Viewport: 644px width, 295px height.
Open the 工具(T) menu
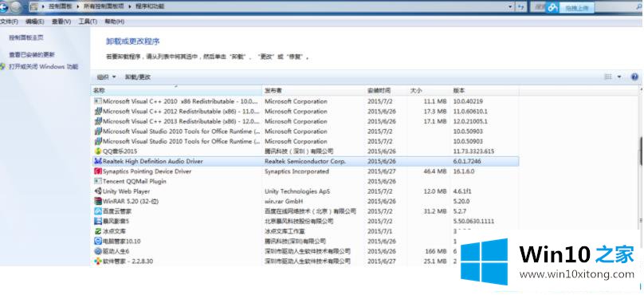88,22
